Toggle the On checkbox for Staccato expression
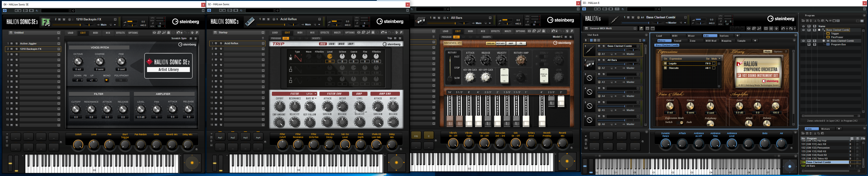 click(x=665, y=68)
